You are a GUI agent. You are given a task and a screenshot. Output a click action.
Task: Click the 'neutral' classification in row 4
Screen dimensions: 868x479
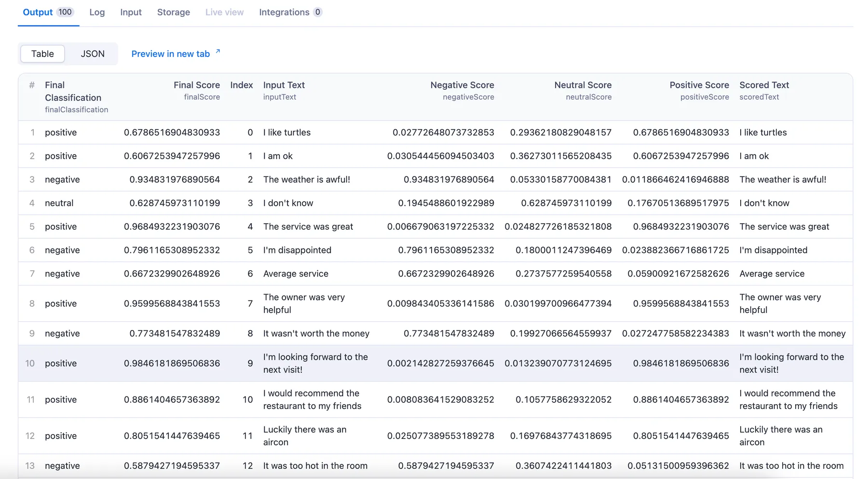59,203
